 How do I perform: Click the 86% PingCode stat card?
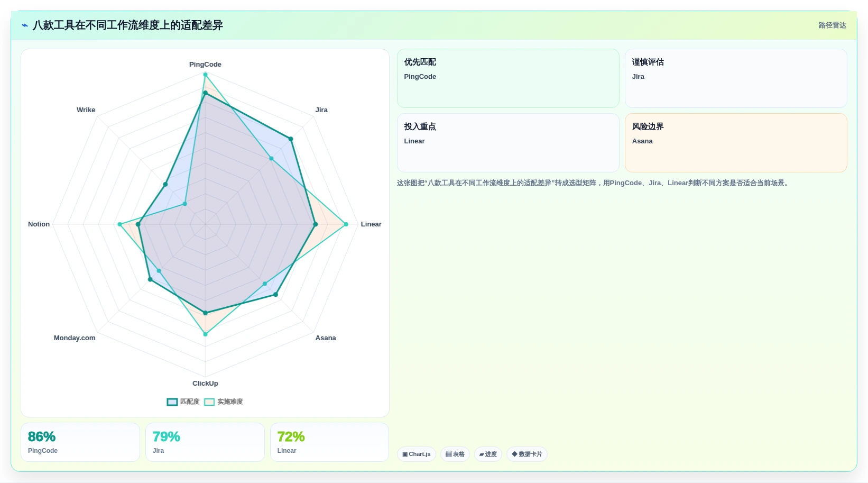point(80,442)
